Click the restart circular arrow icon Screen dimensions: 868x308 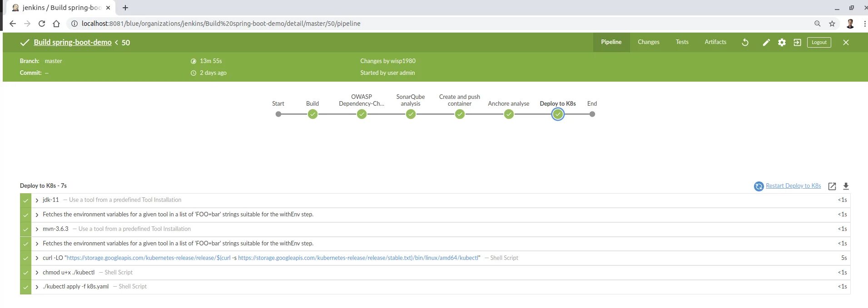[759, 186]
